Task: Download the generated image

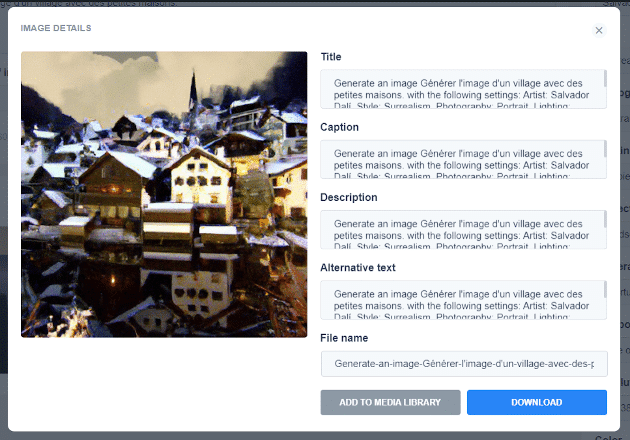Action: click(537, 402)
